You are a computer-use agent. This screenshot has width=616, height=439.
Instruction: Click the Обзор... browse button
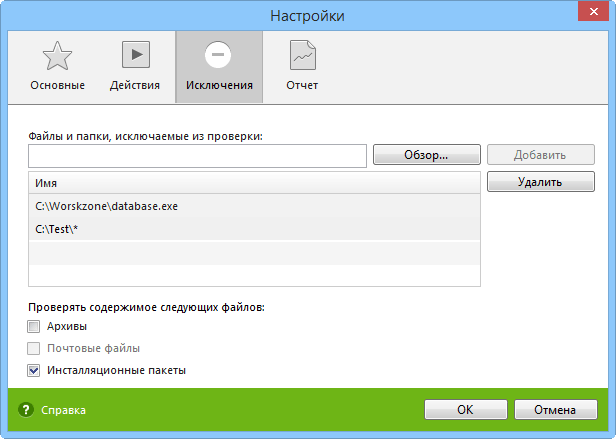click(x=427, y=154)
